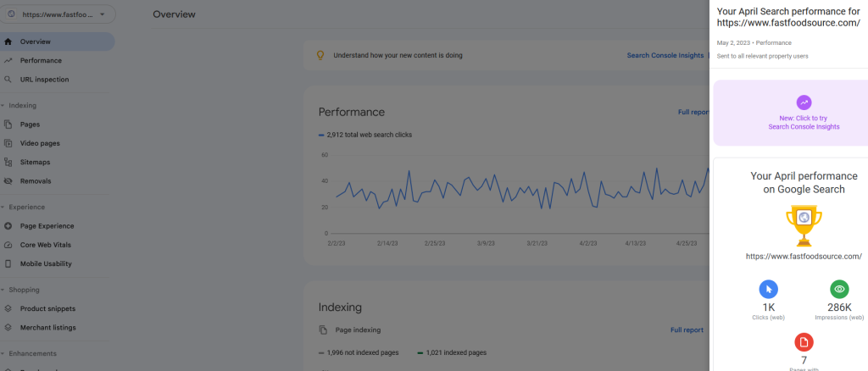Open the Page indexing full report link
This screenshot has width=868, height=371.
[x=687, y=329]
